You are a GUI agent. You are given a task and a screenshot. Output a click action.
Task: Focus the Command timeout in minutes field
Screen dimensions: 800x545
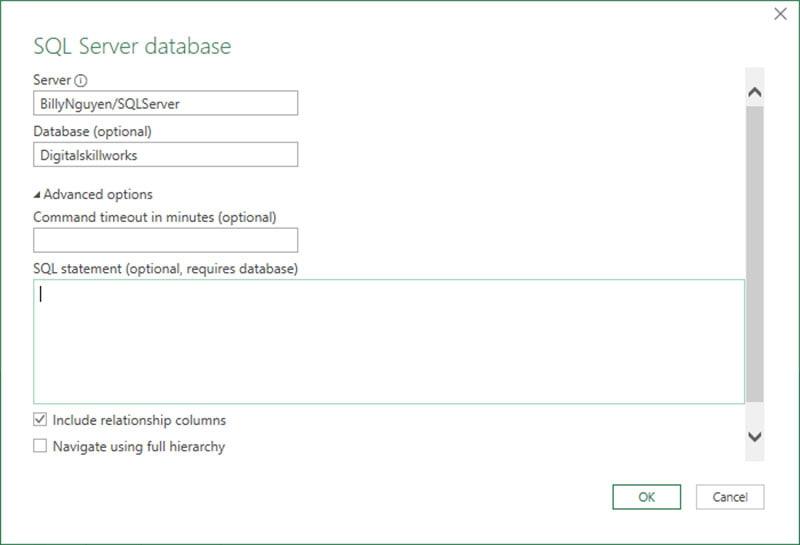165,240
